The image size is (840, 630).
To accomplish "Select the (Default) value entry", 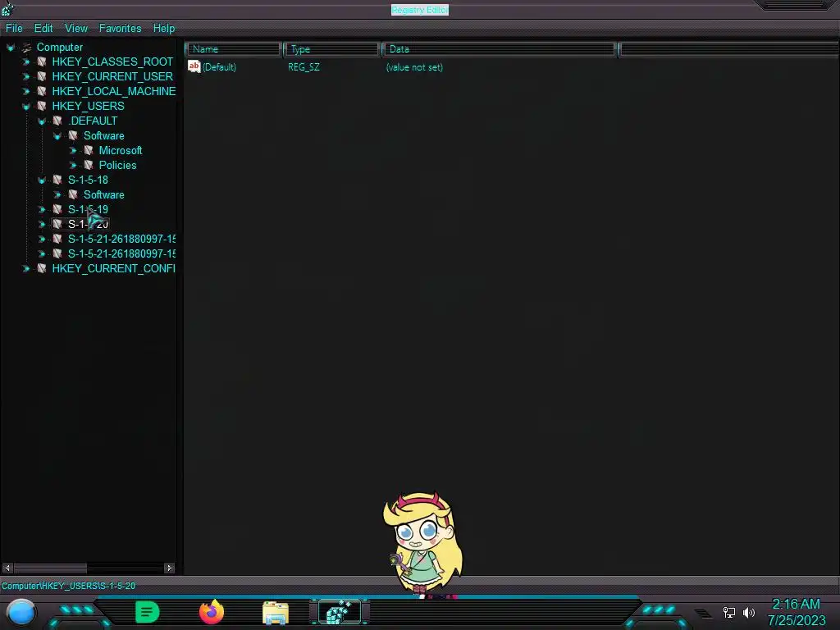I will point(219,67).
